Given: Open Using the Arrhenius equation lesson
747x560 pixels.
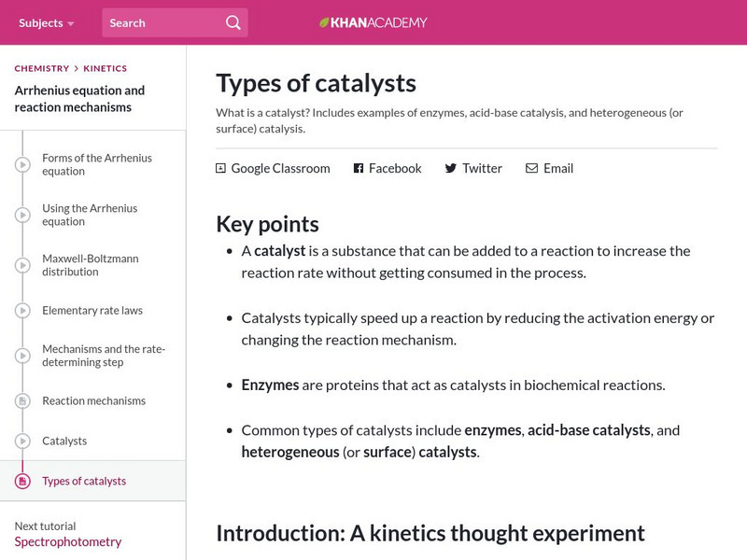Looking at the screenshot, I should point(90,215).
